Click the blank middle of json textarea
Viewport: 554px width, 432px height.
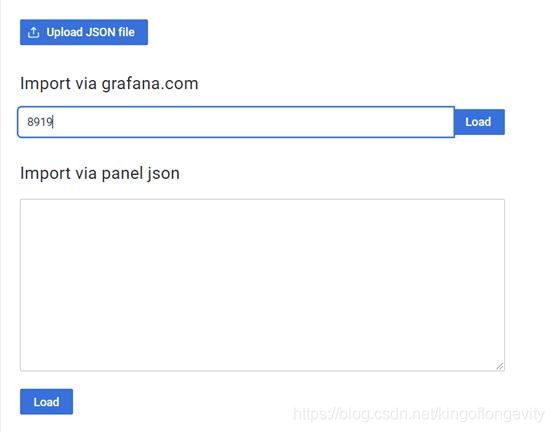[x=262, y=285]
